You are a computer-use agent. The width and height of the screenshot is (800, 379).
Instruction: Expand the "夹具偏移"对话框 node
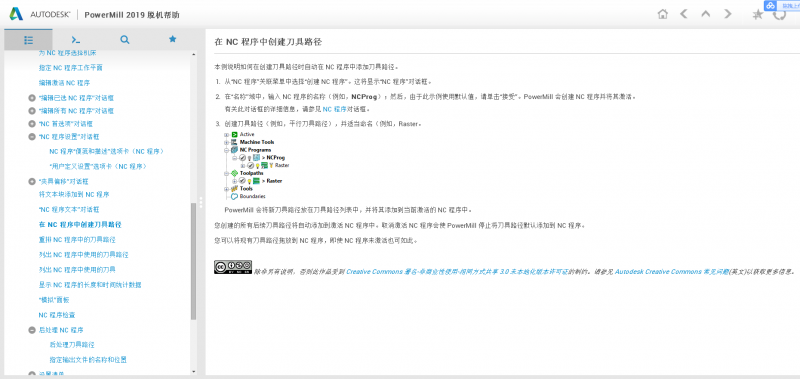tap(32, 182)
